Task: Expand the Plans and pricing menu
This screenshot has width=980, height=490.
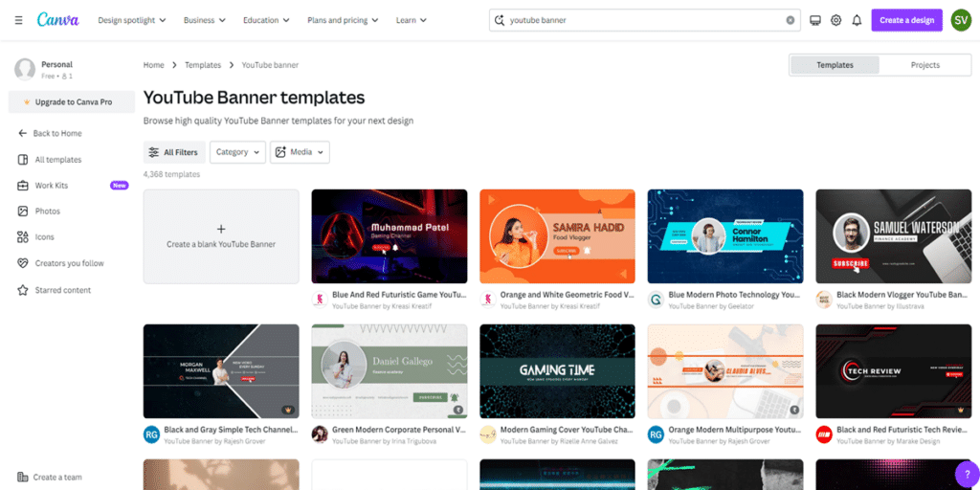Action: tap(343, 20)
